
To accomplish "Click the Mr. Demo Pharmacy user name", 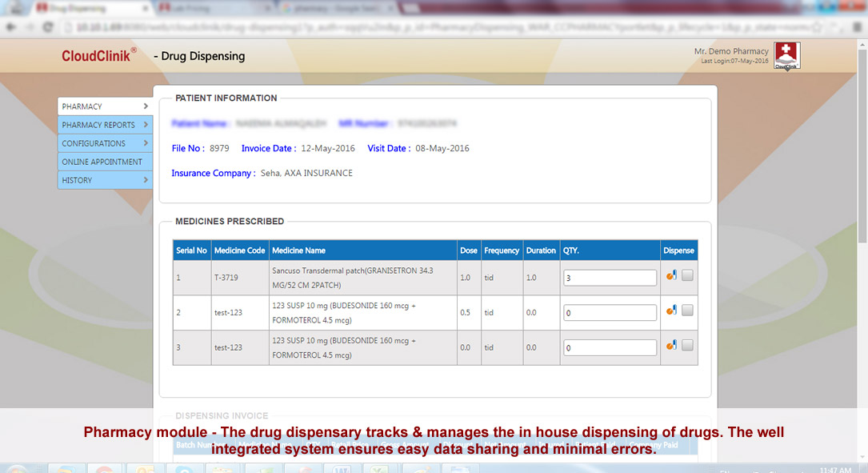I will tap(731, 51).
